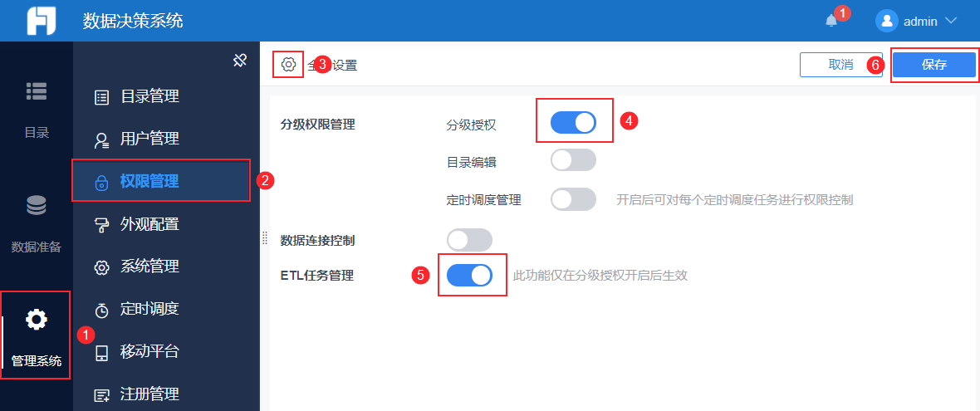Click the 保存 button
The width and height of the screenshot is (980, 411).
tap(933, 65)
